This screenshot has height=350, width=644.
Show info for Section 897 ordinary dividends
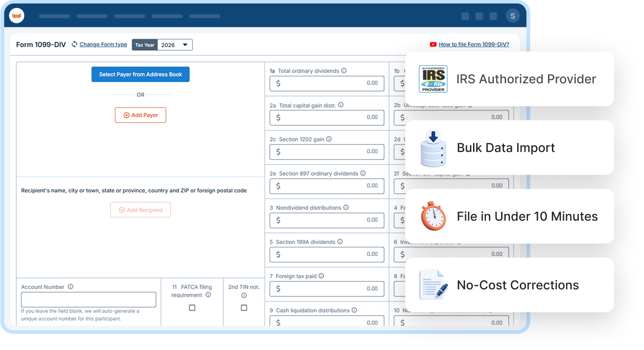[x=363, y=173]
